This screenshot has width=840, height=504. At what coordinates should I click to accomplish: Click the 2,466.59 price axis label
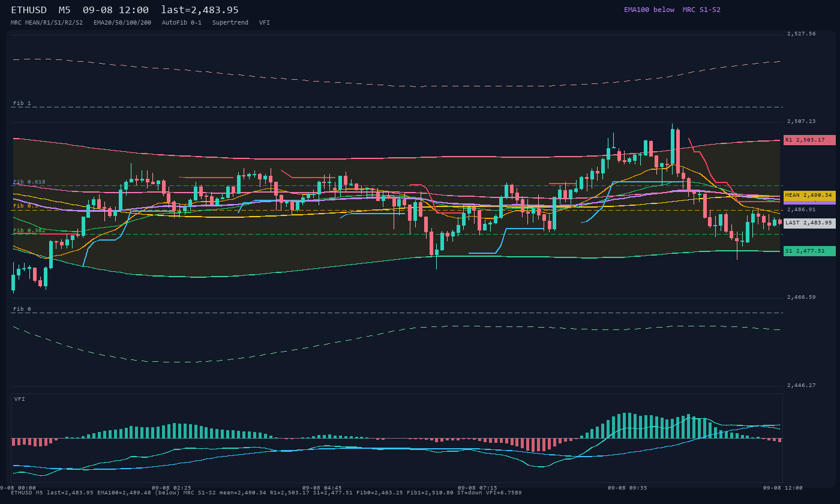coord(802,297)
